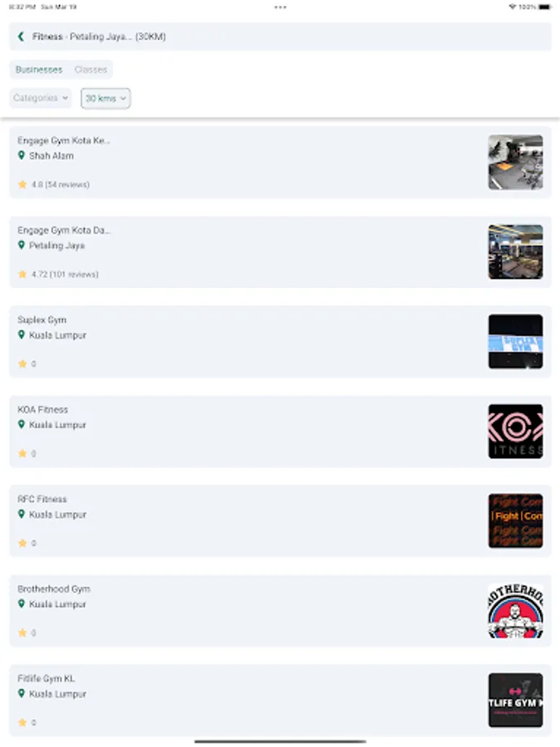Viewport: 560px width, 747px height.
Task: Check the Wi-Fi status icon
Action: tap(513, 7)
